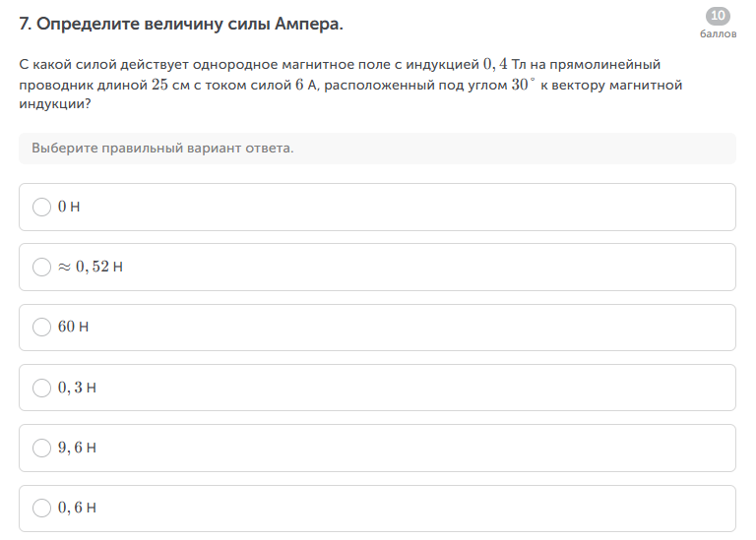Click the "Выберите правильный вариант ответа" hint bar
The image size is (756, 540).
pyautogui.click(x=377, y=149)
